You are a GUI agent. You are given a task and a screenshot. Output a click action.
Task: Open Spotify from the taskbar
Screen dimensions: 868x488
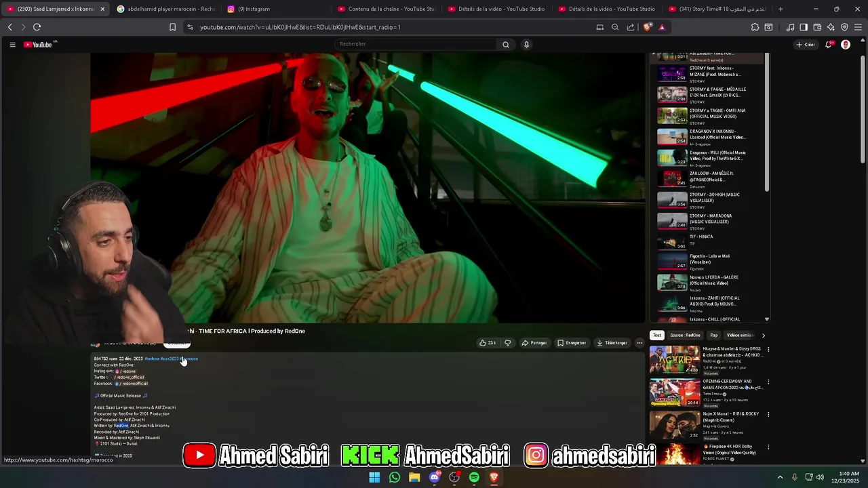coord(474,477)
